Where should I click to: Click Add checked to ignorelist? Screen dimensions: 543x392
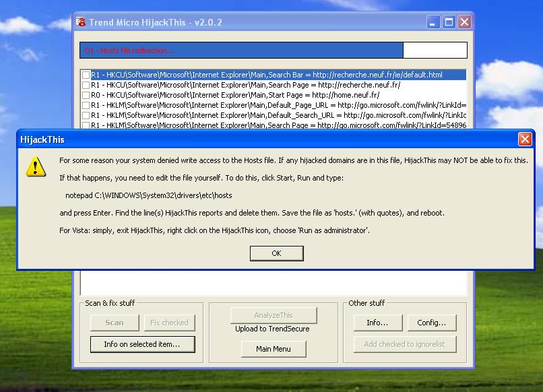(404, 344)
